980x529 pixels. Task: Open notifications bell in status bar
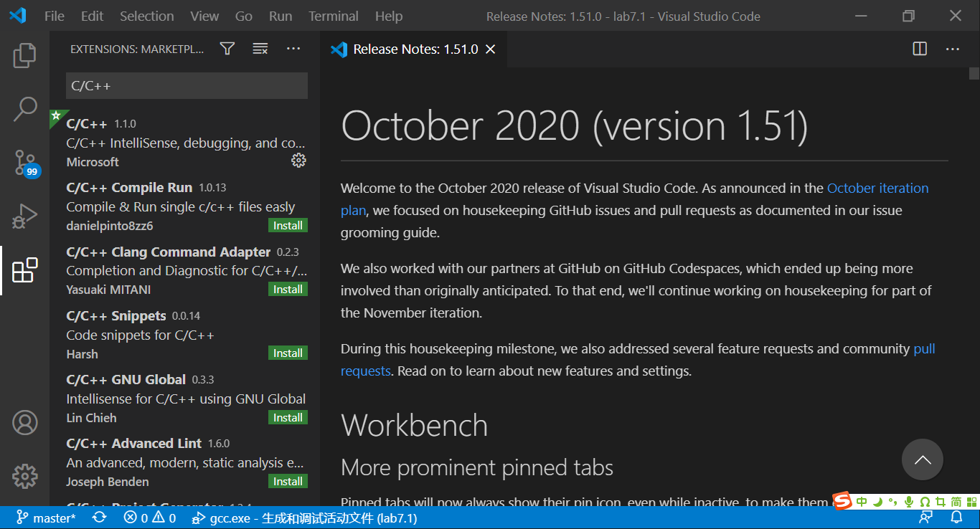coord(956,518)
